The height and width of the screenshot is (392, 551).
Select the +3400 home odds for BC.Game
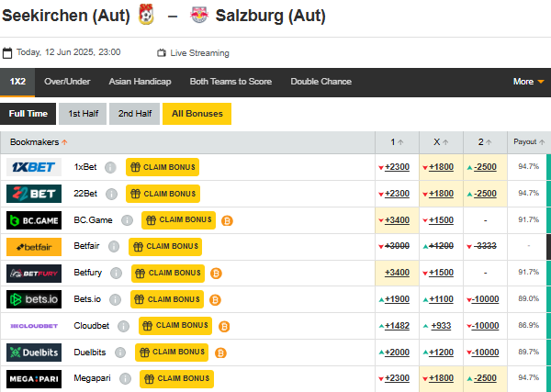tap(398, 220)
